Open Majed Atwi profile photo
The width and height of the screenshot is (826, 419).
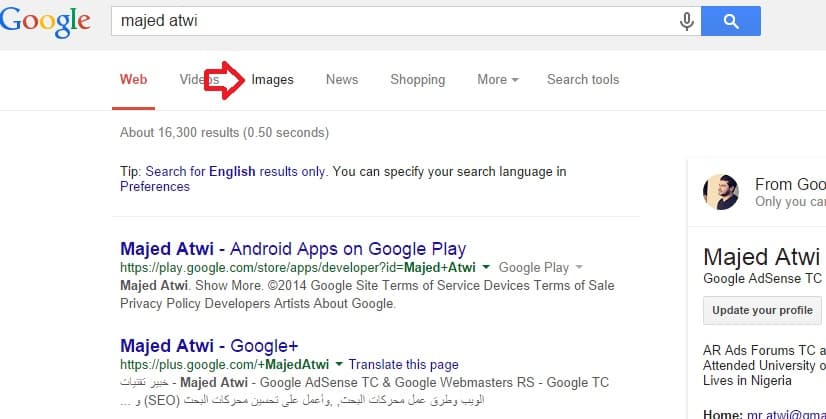[721, 192]
